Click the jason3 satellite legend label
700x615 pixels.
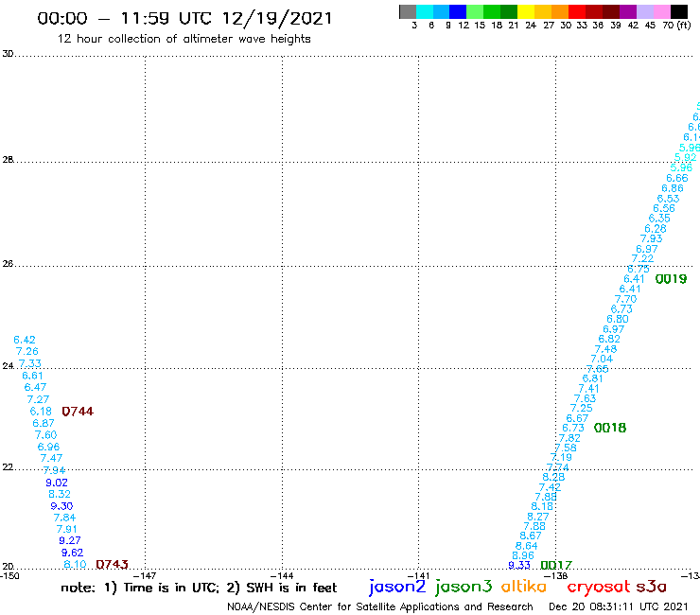tap(464, 587)
